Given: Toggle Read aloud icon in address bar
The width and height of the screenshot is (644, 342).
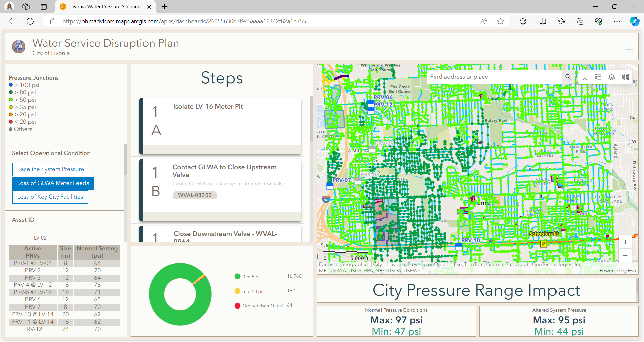Looking at the screenshot, I should 483,21.
